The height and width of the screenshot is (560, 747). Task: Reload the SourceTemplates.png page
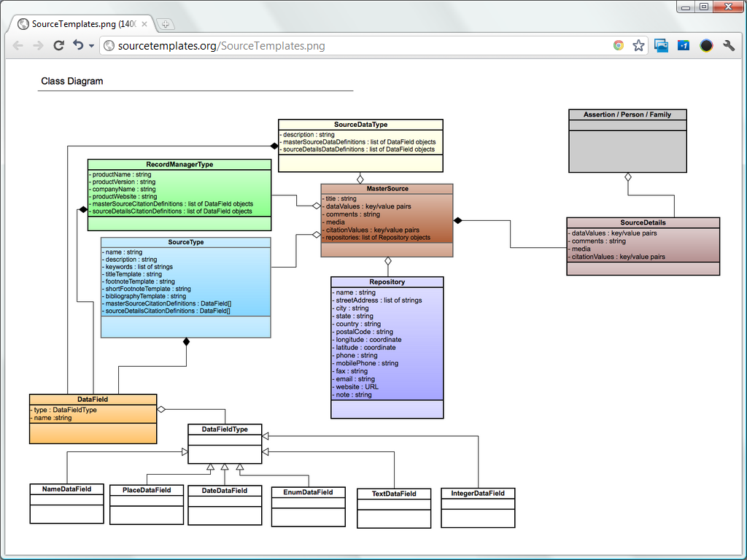(58, 45)
